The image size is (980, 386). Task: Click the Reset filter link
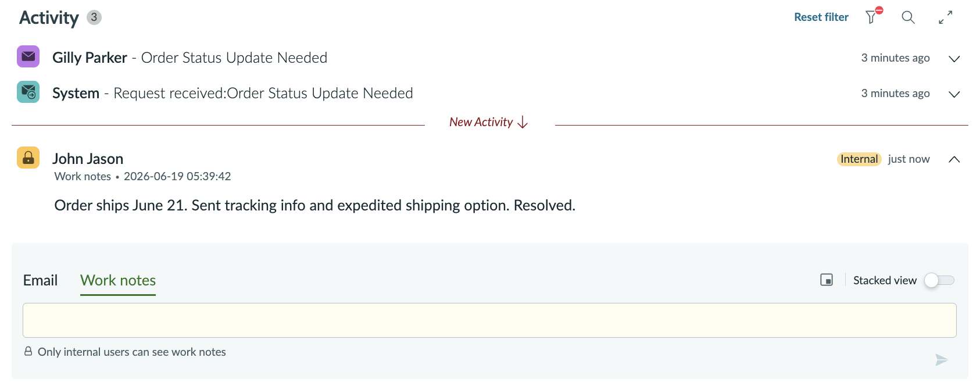tap(821, 17)
